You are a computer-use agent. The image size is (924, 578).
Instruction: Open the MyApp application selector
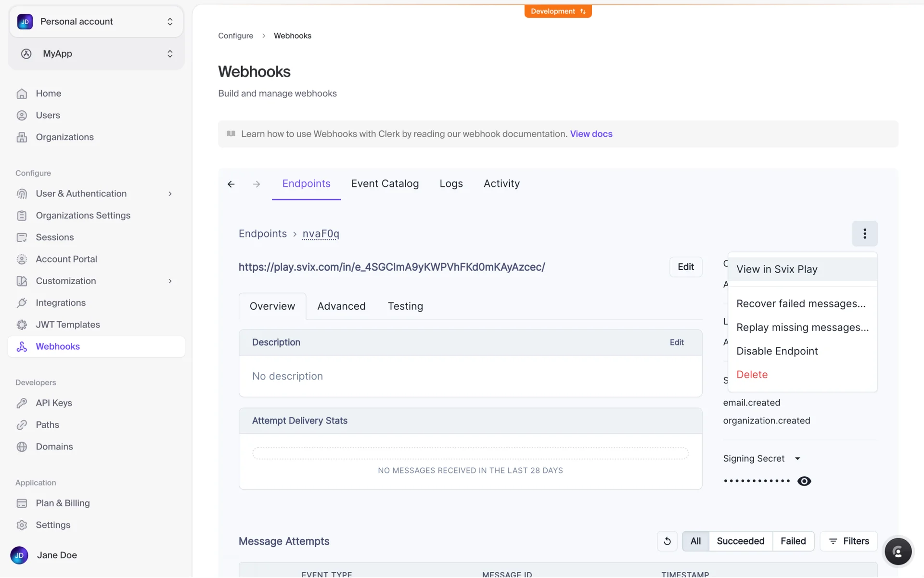96,53
